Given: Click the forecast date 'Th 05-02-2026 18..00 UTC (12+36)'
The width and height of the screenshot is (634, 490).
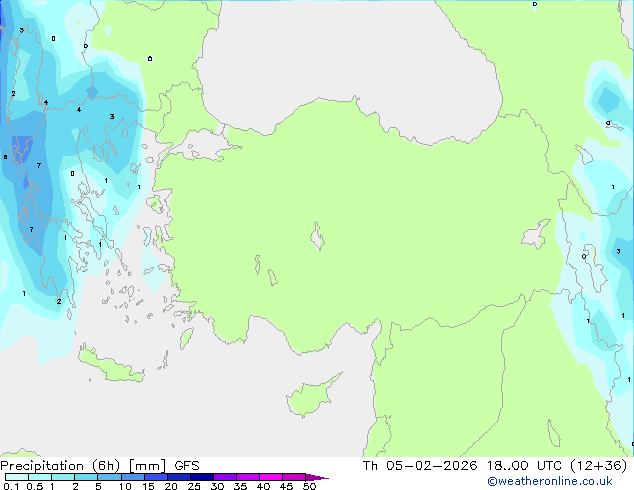Looking at the screenshot, I should (495, 466).
